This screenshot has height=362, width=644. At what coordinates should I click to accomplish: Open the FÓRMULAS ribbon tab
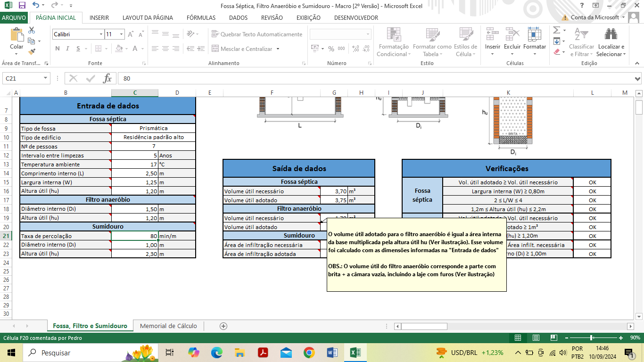point(201,18)
